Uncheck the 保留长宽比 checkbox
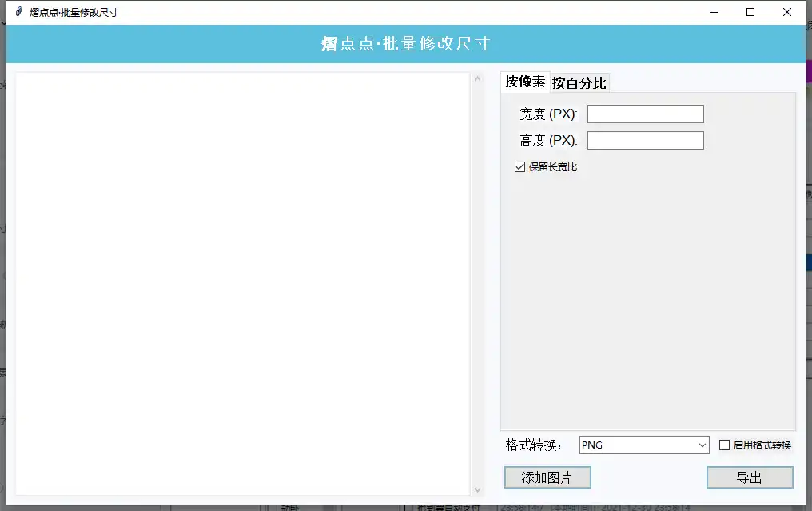The width and height of the screenshot is (812, 511). (x=520, y=167)
